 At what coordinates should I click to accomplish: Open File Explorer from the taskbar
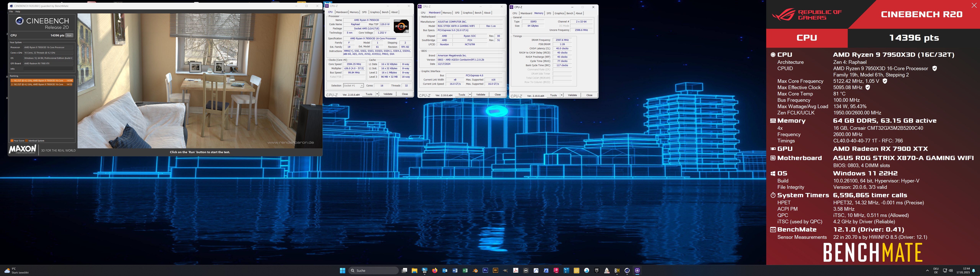tap(415, 270)
